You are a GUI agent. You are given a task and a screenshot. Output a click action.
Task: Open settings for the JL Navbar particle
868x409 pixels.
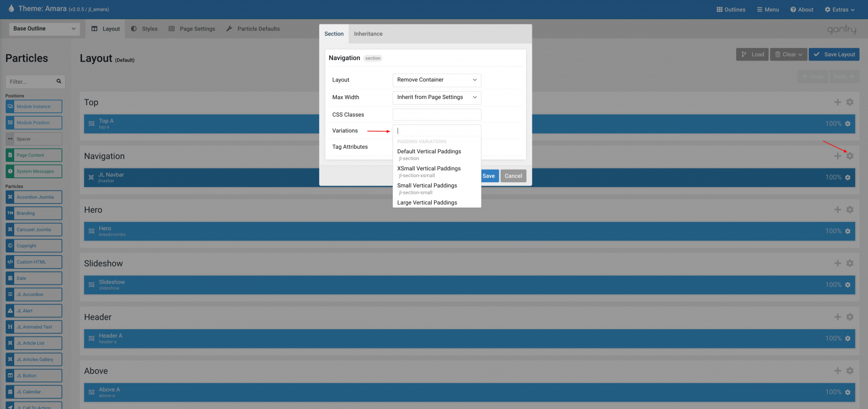coord(848,177)
